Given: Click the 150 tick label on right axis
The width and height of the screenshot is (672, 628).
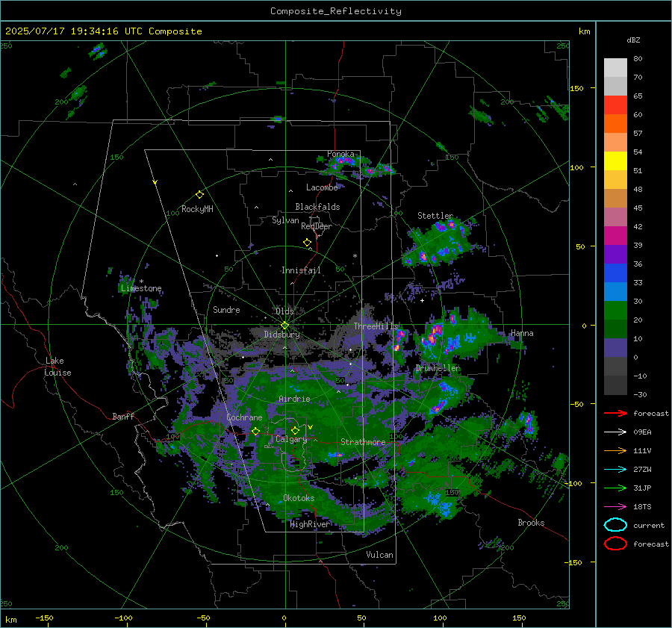Looking at the screenshot, I should (576, 88).
